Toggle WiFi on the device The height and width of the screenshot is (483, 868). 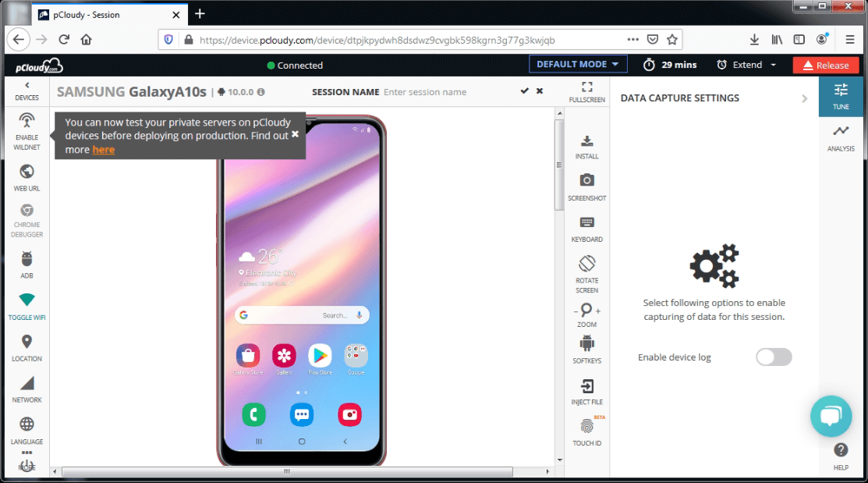click(x=27, y=307)
